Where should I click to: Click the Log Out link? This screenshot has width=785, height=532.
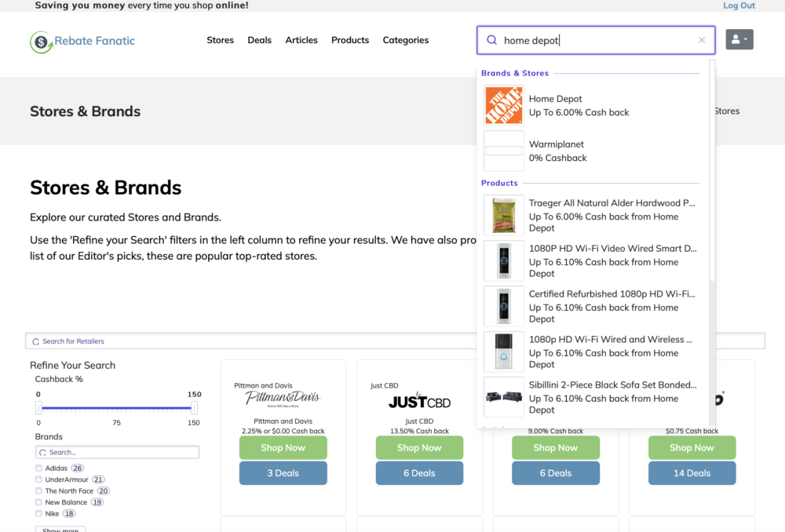(x=739, y=5)
